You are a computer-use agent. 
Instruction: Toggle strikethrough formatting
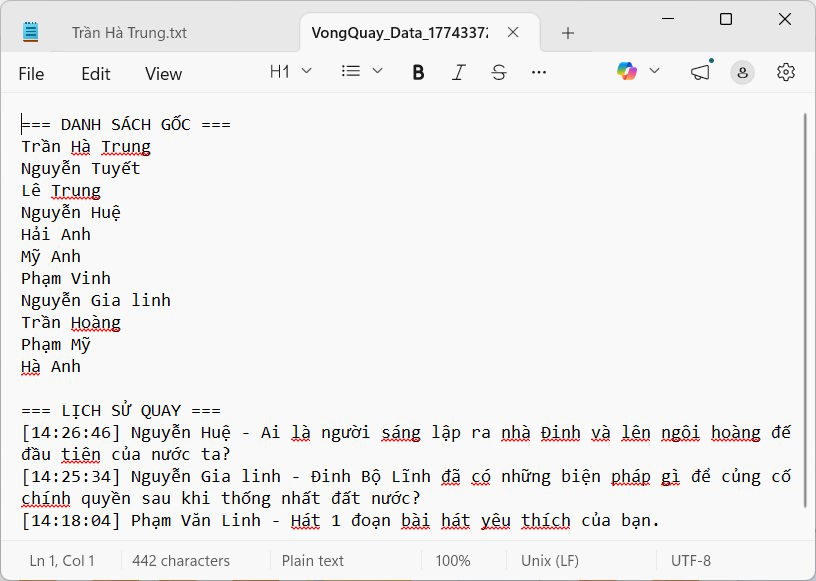[x=498, y=71]
